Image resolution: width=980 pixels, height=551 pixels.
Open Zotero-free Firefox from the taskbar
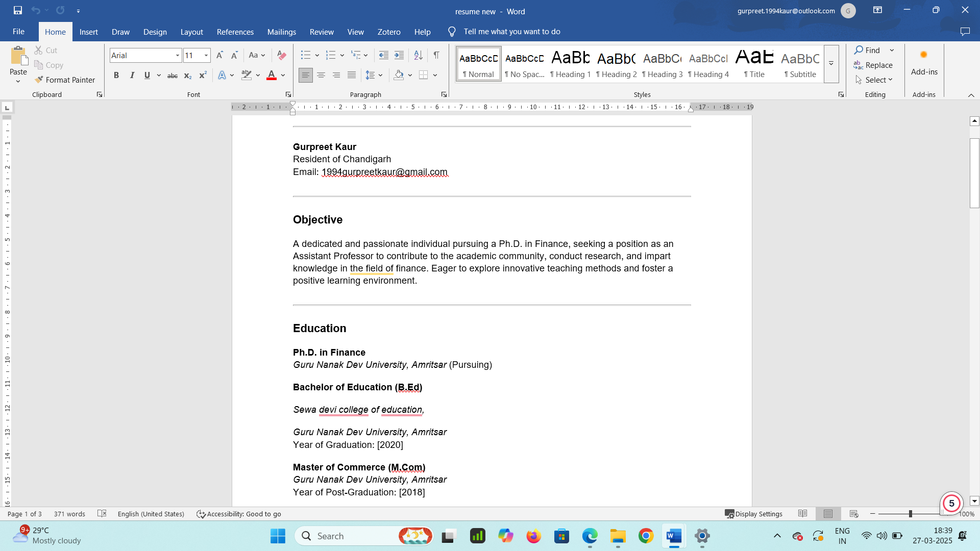point(533,536)
